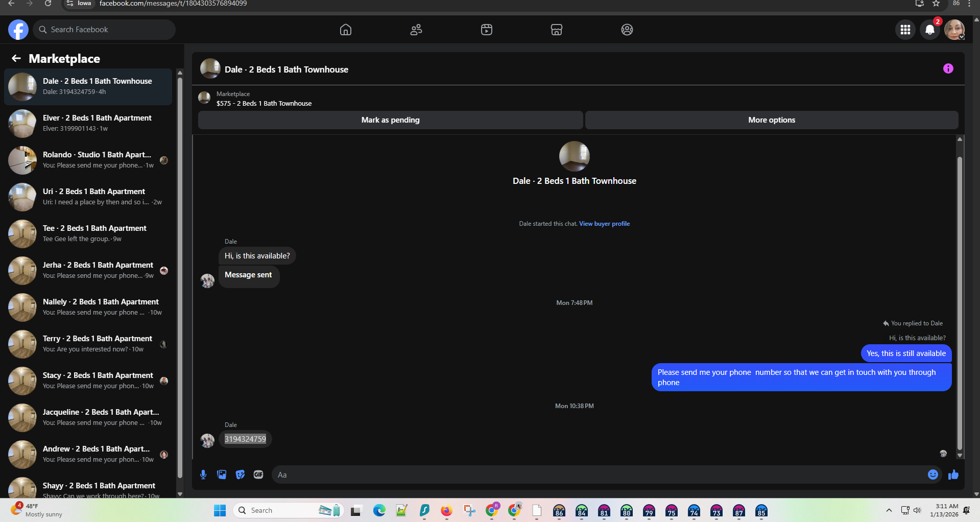Send a thumbs up like

coord(953,474)
